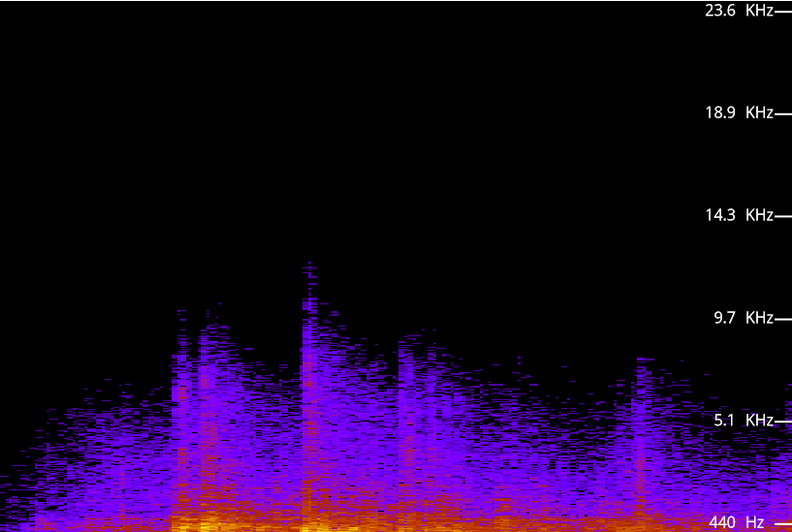Click the KHz unit text of 14.3 label
The image size is (792, 532).
click(x=759, y=215)
